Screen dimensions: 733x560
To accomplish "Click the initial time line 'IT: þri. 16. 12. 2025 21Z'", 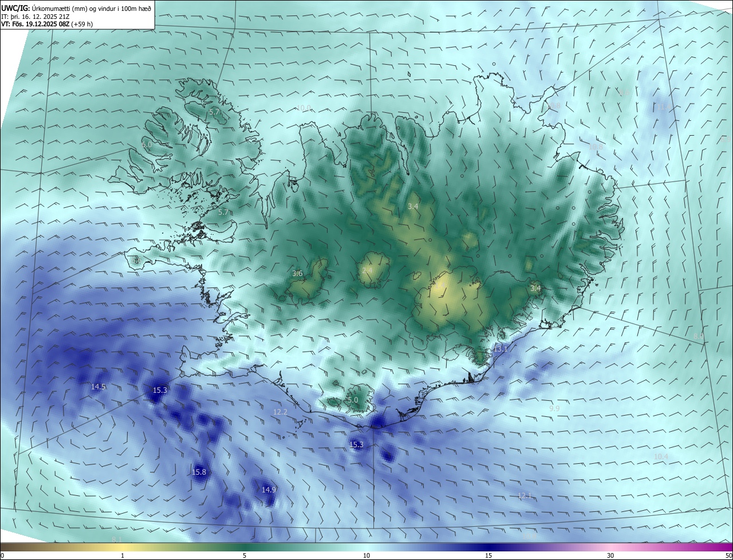I will 36,16.
